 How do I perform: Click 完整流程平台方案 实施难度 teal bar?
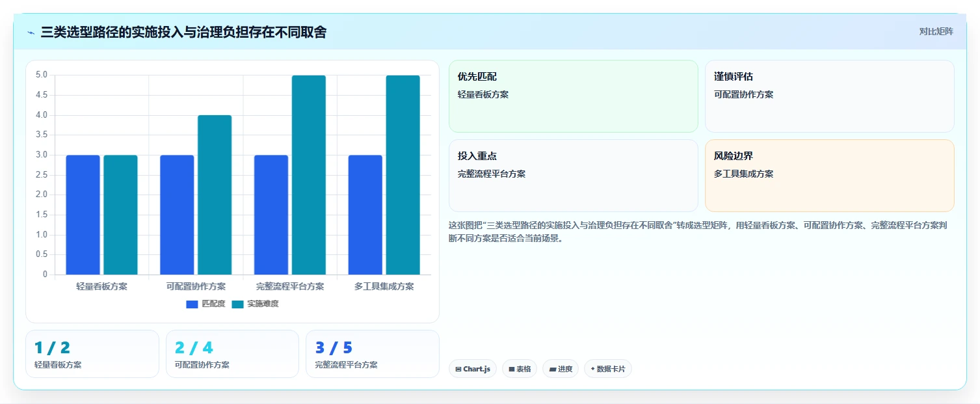click(x=309, y=175)
